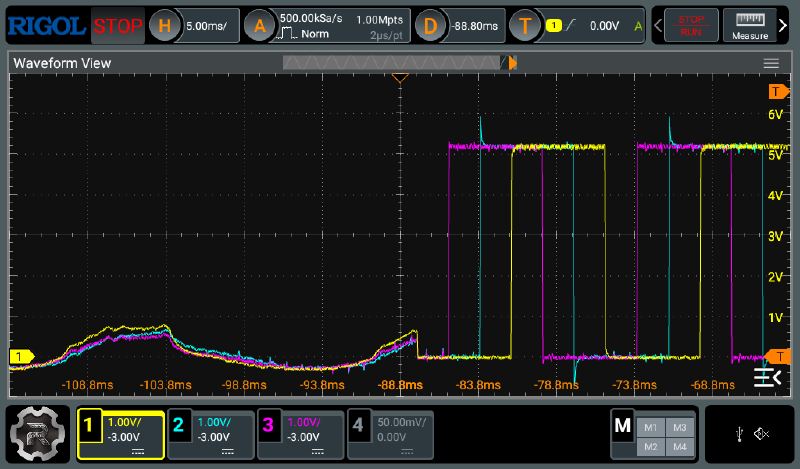The width and height of the screenshot is (800, 469).
Task: Open the function navigation gear icon
Action: pos(37,434)
